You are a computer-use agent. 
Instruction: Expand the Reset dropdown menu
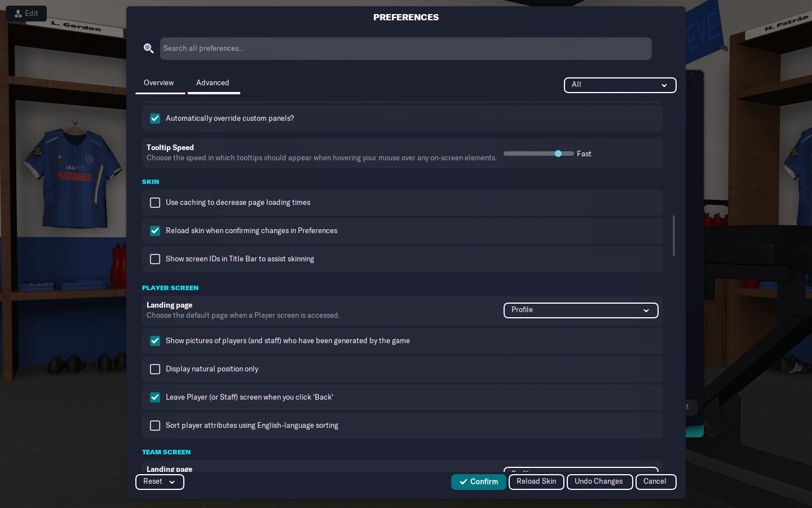click(160, 482)
